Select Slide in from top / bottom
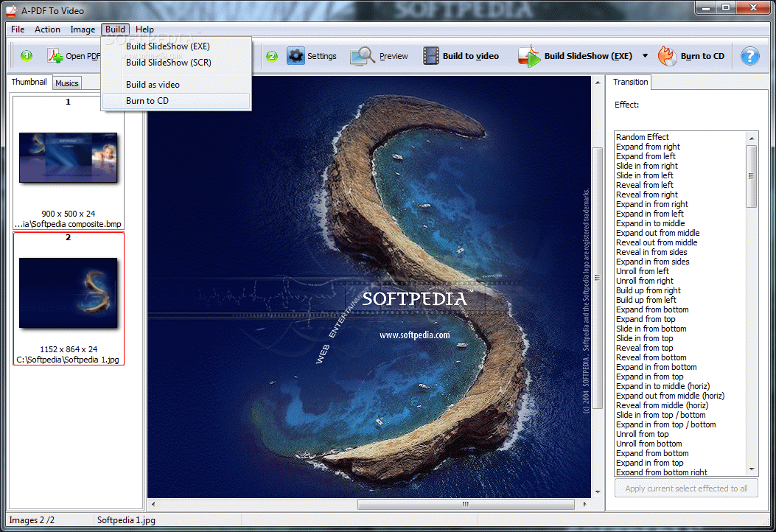 click(x=661, y=415)
